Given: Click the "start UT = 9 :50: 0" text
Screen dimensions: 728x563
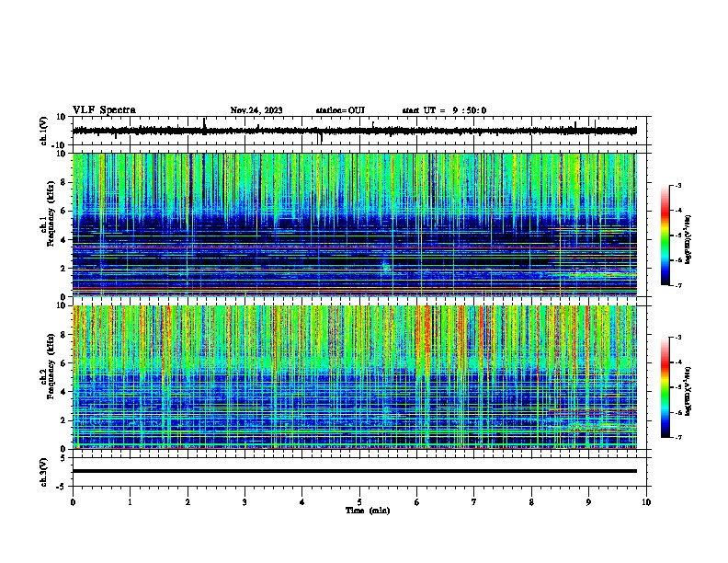Looking at the screenshot, I should pos(444,110).
